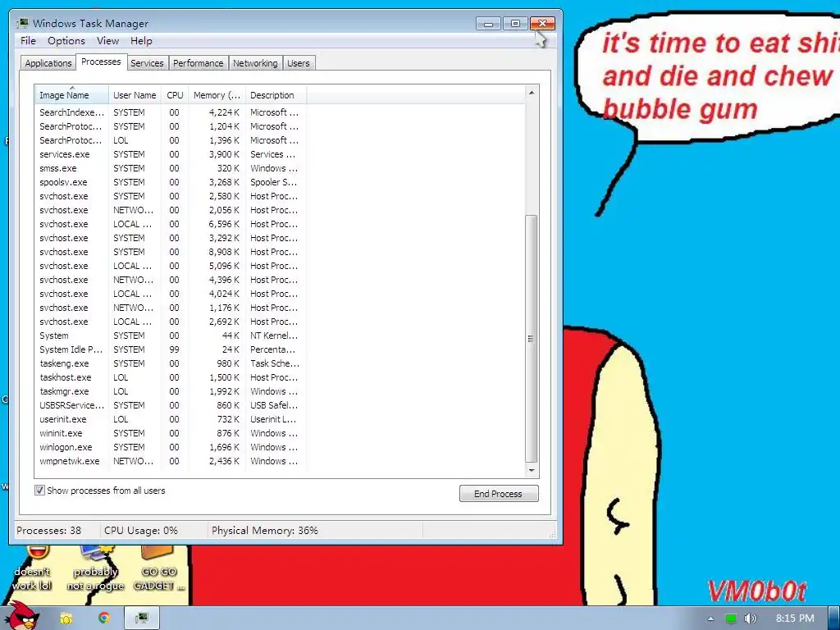Sort by User Name column header
This screenshot has height=630, width=840.
point(135,95)
